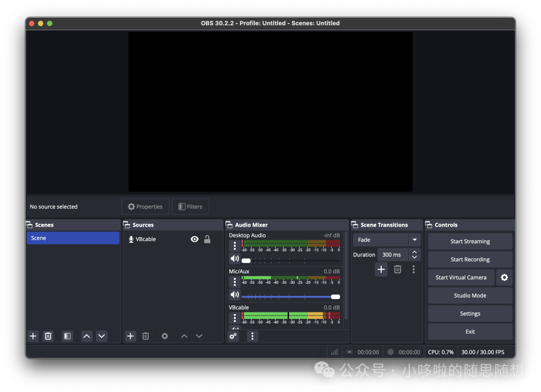Click Start Recording button
This screenshot has height=392, width=541.
[x=470, y=259]
